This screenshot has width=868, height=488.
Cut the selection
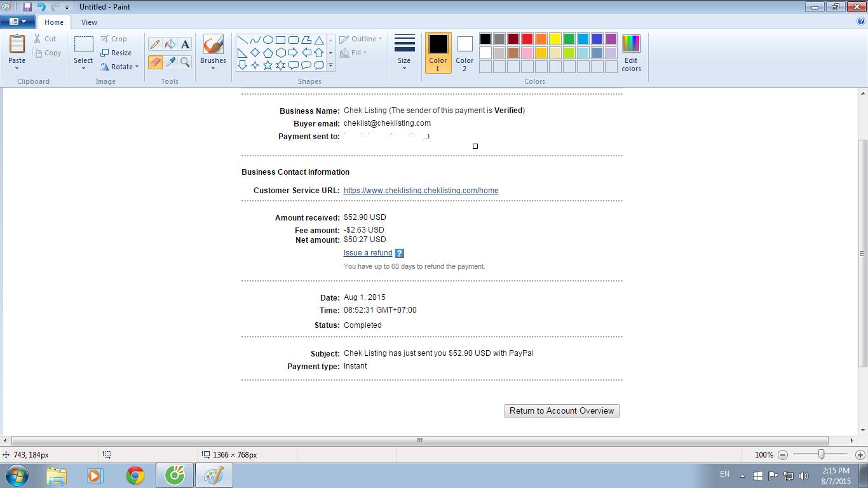pyautogui.click(x=45, y=39)
